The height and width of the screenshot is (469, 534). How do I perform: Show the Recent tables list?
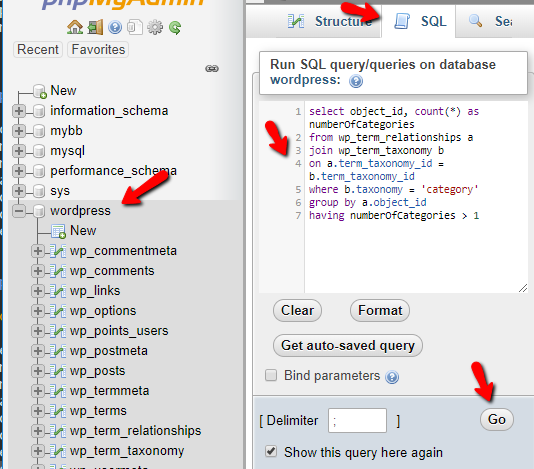click(x=38, y=50)
